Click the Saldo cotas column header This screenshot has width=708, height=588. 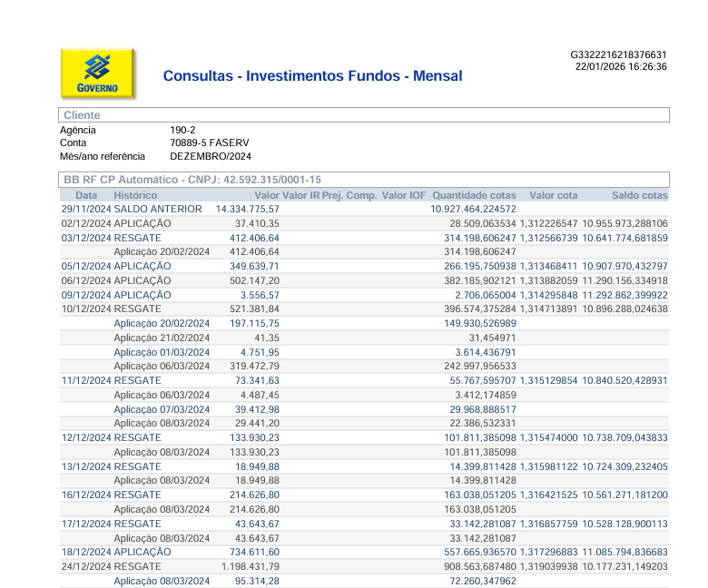(x=640, y=195)
